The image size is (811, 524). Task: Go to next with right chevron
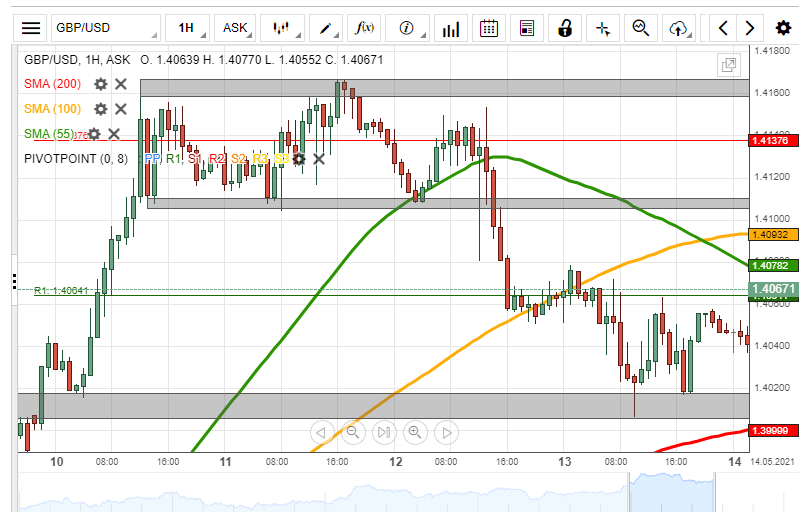click(x=749, y=28)
